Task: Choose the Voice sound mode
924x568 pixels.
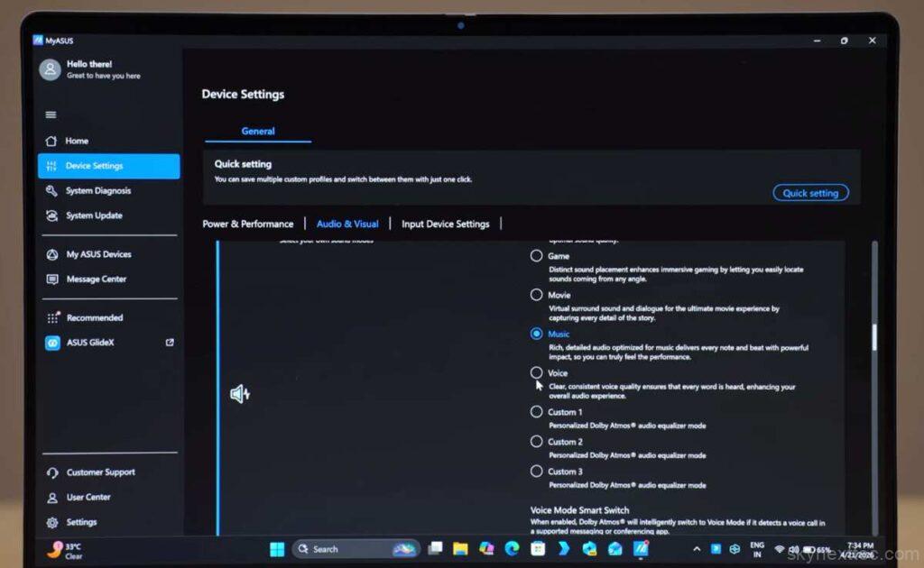Action: (537, 372)
